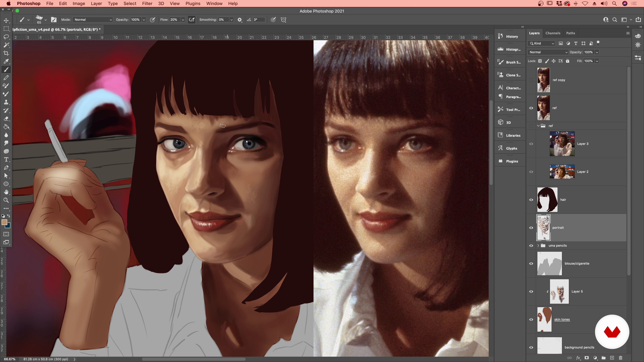Select the Crop tool

[6, 53]
